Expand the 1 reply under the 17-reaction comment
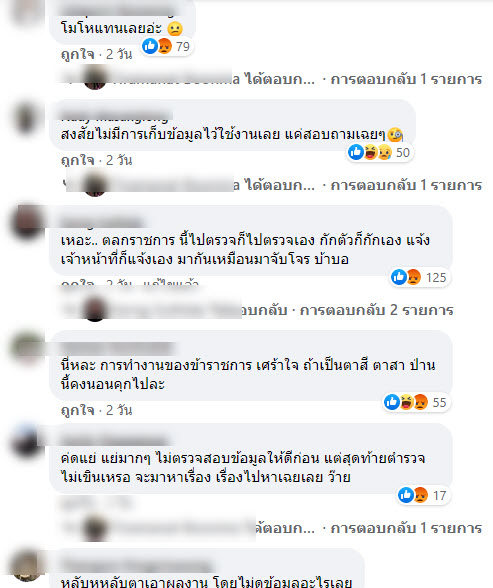Viewport: 493px width, 588px height. [406, 528]
